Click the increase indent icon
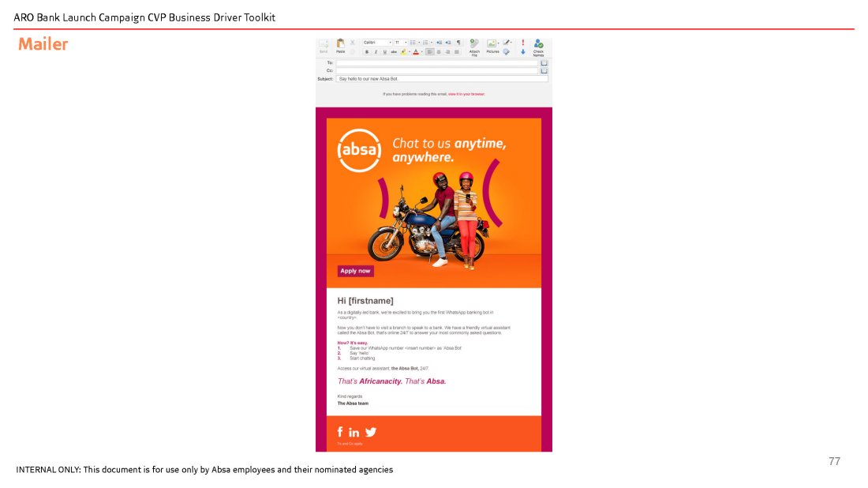Image resolution: width=868 pixels, height=488 pixels. click(448, 43)
